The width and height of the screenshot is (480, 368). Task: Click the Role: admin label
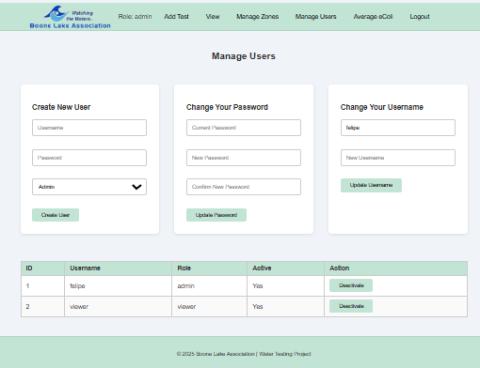coord(135,17)
